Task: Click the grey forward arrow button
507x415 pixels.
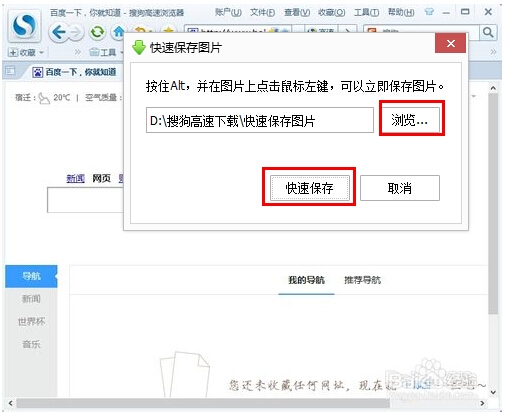Action: click(x=76, y=33)
